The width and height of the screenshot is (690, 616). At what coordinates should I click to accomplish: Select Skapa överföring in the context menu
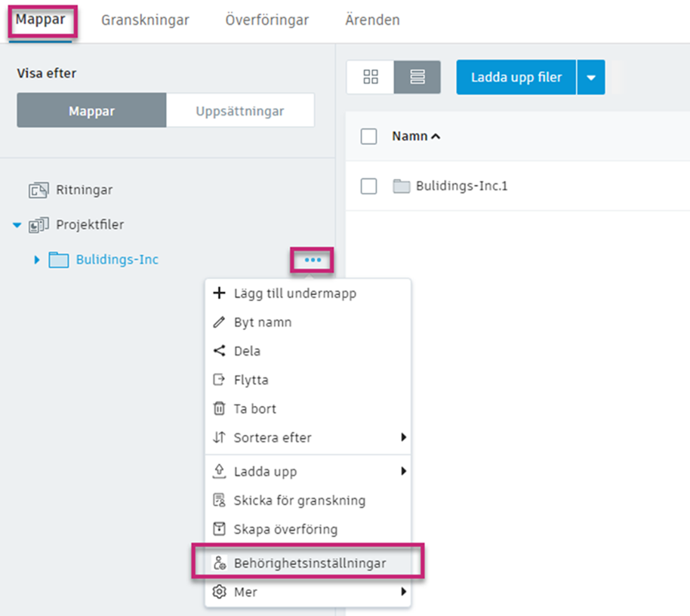tap(285, 529)
